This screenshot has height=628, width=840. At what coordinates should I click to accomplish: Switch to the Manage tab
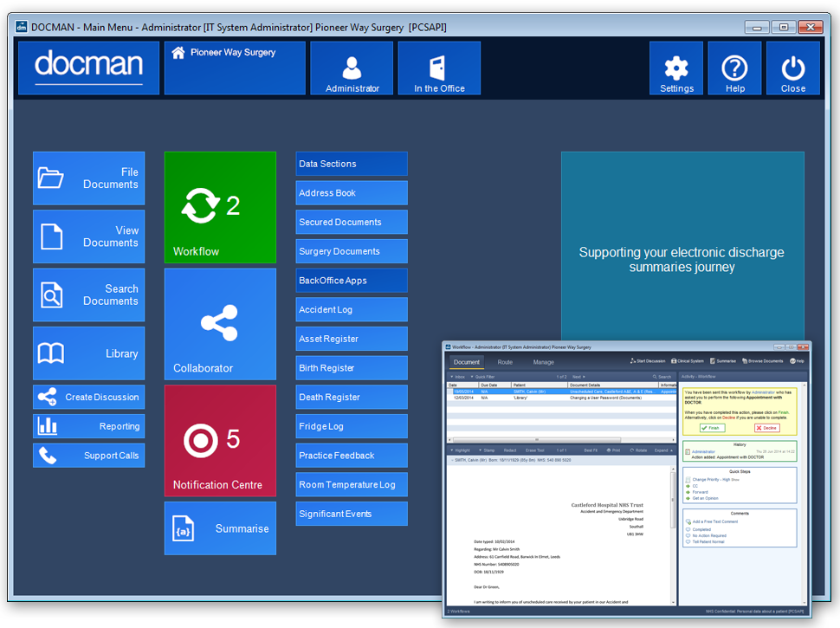point(543,362)
